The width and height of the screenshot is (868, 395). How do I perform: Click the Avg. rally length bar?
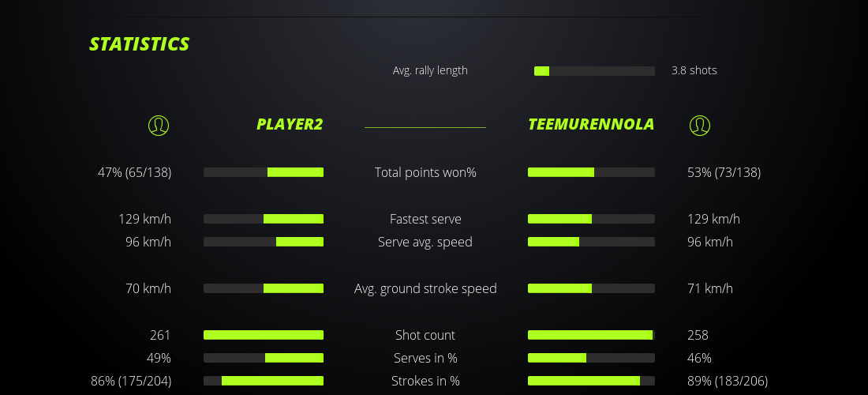pos(594,71)
